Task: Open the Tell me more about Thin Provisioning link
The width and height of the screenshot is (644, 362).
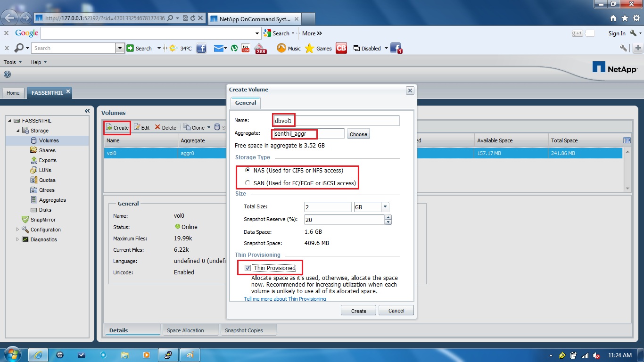Action: tap(285, 298)
